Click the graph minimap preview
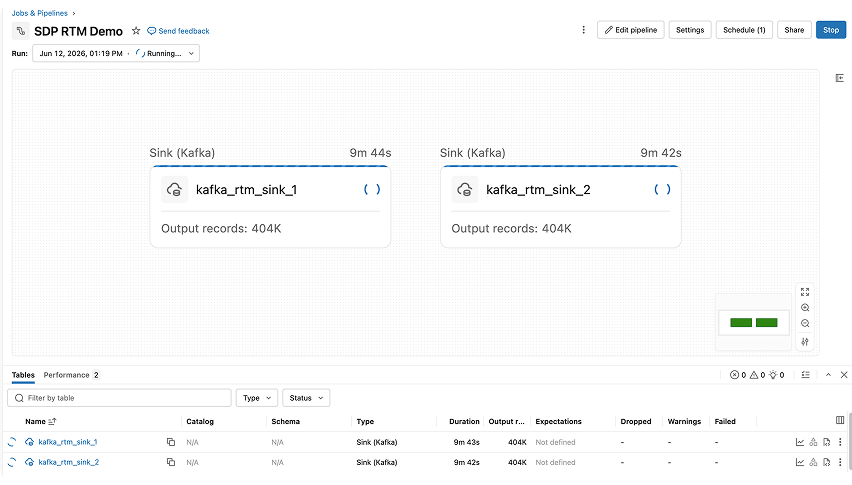Viewport: 852px width, 485px height. click(x=753, y=323)
